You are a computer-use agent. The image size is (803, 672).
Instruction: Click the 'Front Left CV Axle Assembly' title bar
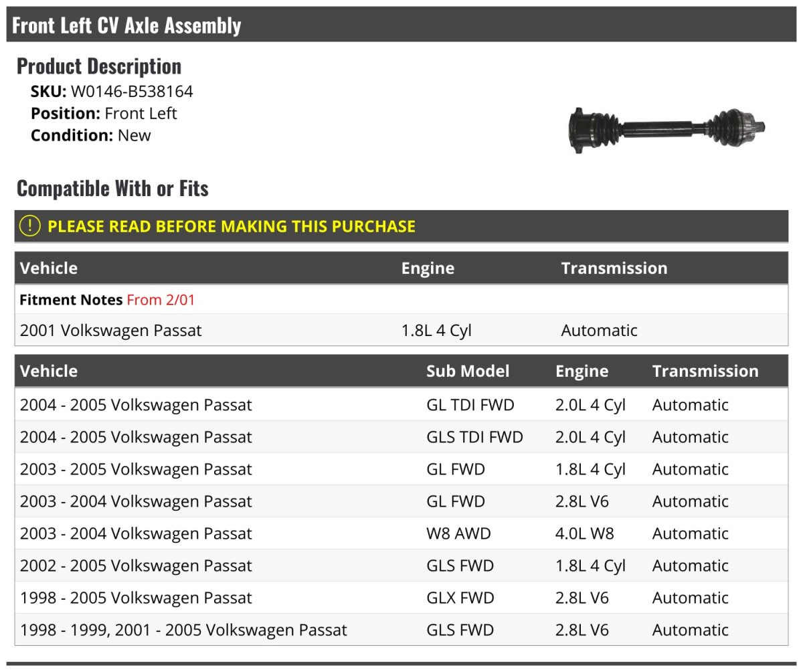[127, 25]
